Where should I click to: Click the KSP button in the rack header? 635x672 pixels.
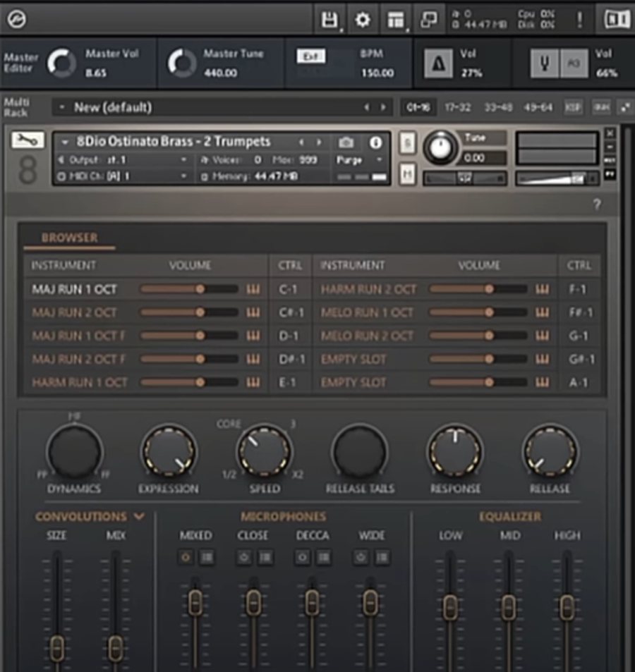(573, 107)
